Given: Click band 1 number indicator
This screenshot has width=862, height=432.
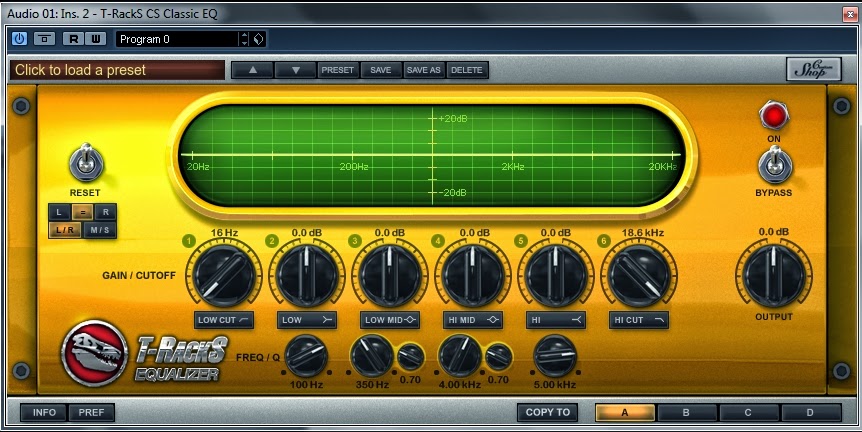Looking at the screenshot, I should 189,241.
